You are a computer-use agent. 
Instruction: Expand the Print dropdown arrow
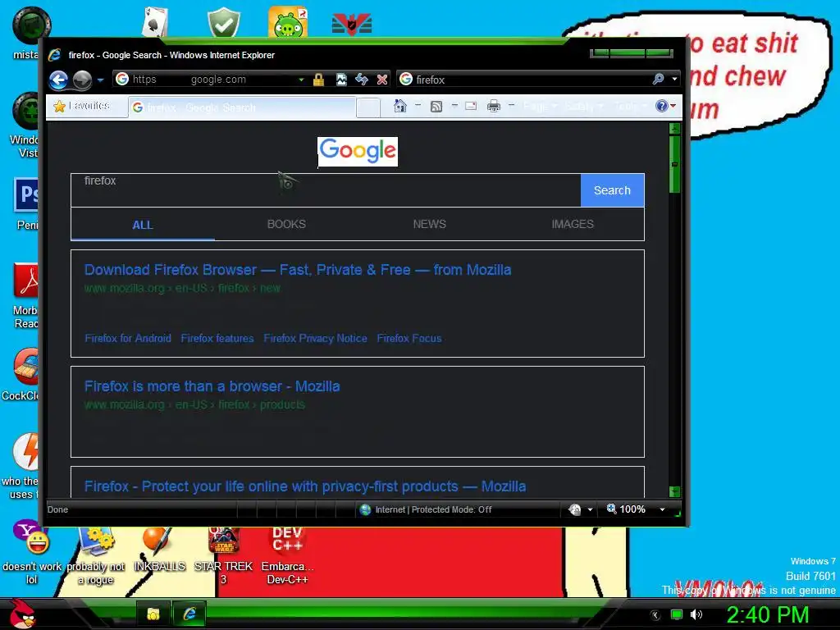coord(511,106)
